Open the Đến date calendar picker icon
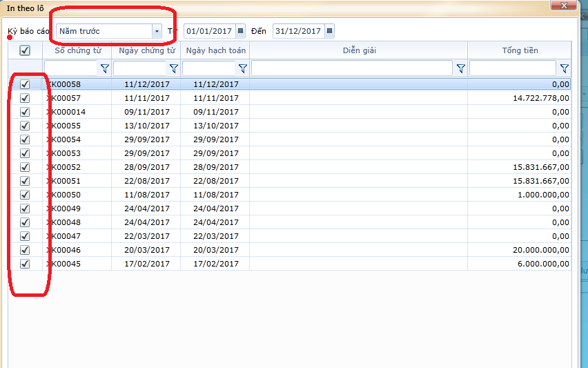Image resolution: width=588 pixels, height=368 pixels. tap(329, 31)
